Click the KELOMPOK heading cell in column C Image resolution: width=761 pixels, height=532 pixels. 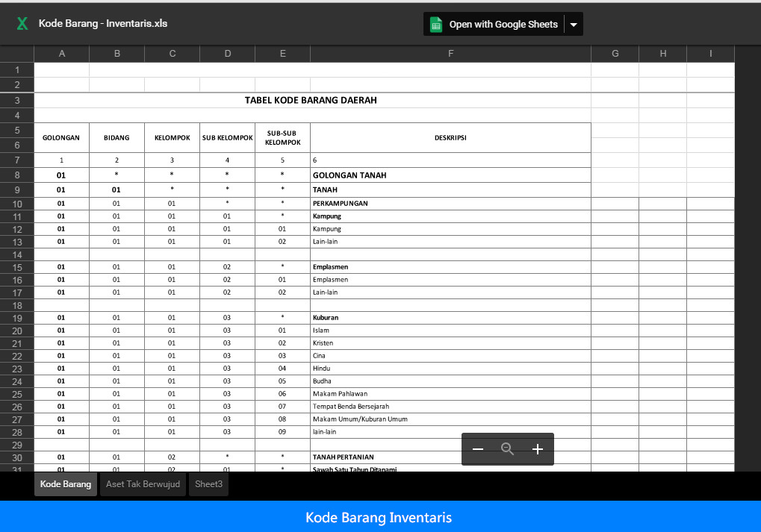(173, 138)
